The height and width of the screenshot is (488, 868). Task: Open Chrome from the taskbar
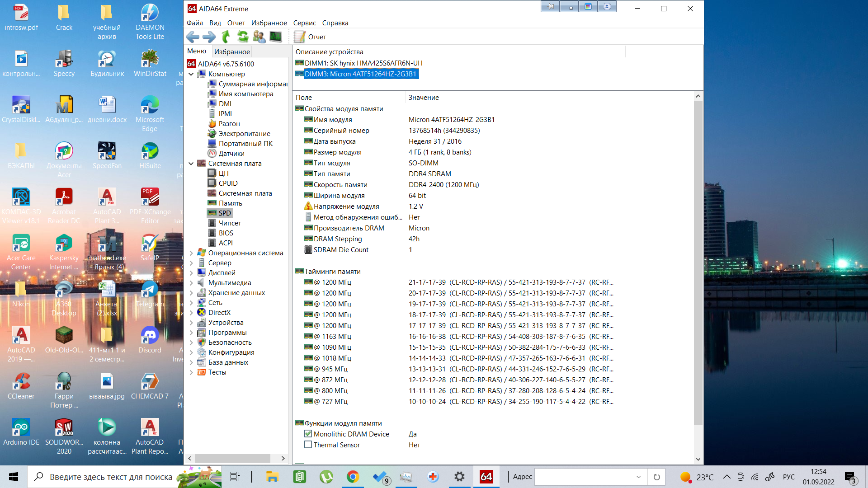pos(353,477)
